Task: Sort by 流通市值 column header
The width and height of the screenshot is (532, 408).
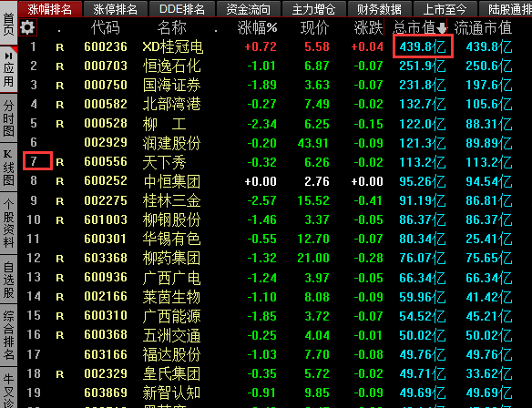Action: (x=483, y=27)
